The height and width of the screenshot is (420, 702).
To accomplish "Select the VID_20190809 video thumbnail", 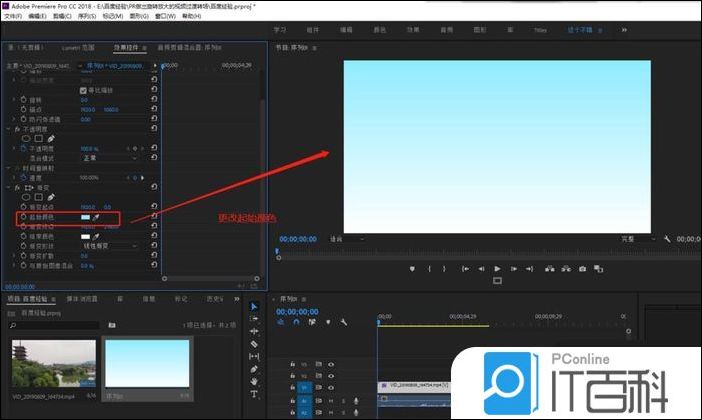I will coord(50,364).
